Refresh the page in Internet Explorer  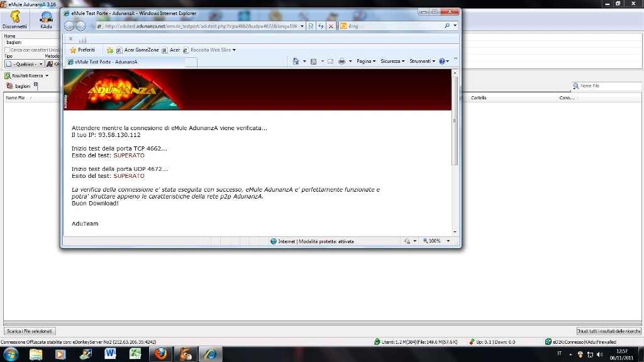pyautogui.click(x=321, y=26)
